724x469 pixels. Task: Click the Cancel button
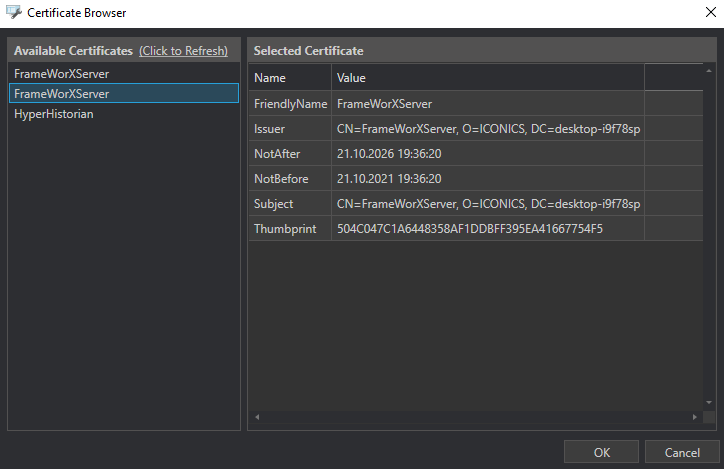682,452
